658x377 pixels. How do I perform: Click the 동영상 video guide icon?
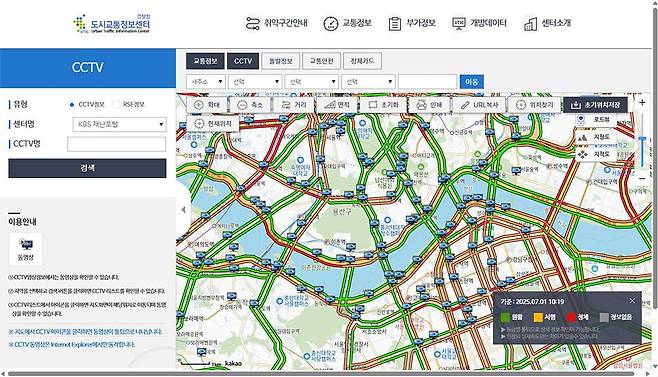pyautogui.click(x=26, y=249)
